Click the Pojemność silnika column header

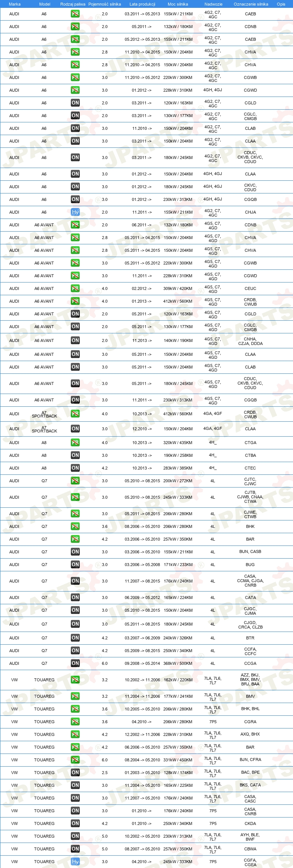click(105, 4)
